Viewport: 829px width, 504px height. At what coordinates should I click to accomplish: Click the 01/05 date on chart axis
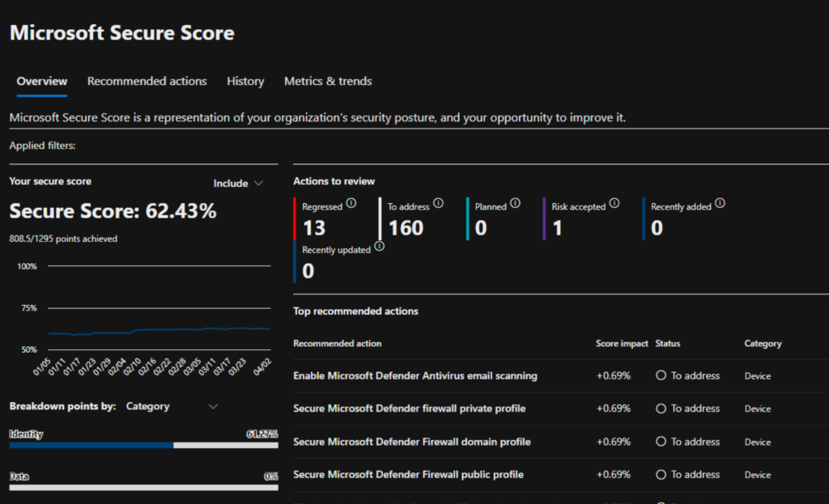(x=42, y=366)
